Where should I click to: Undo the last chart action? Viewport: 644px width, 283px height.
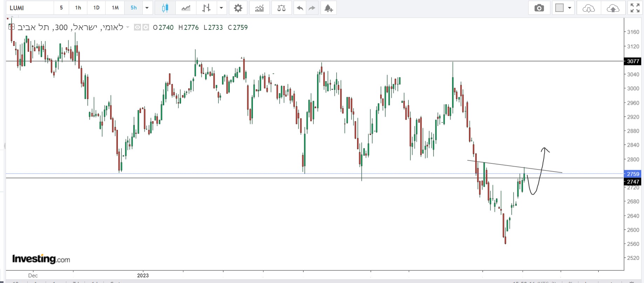tap(300, 8)
